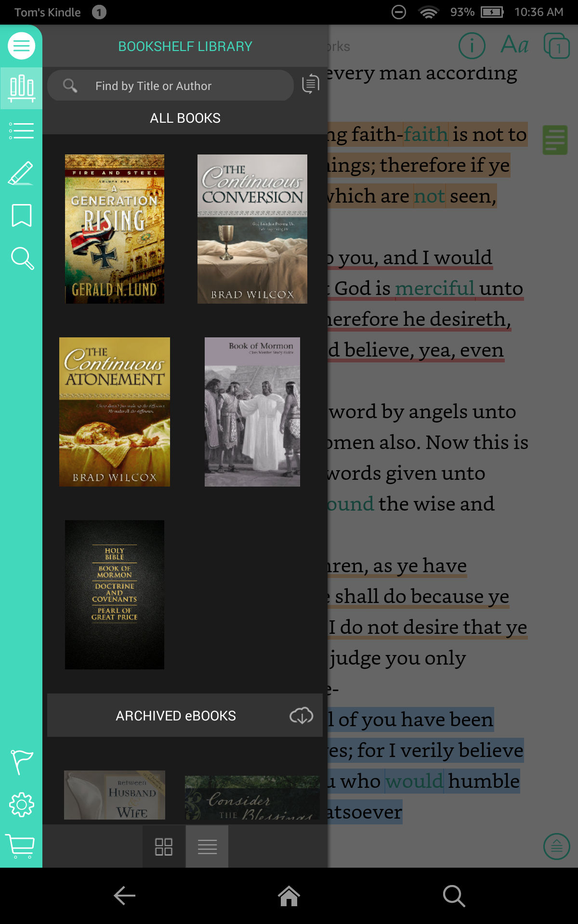Download archived eBooks via cloud icon
The height and width of the screenshot is (924, 578).
point(302,716)
